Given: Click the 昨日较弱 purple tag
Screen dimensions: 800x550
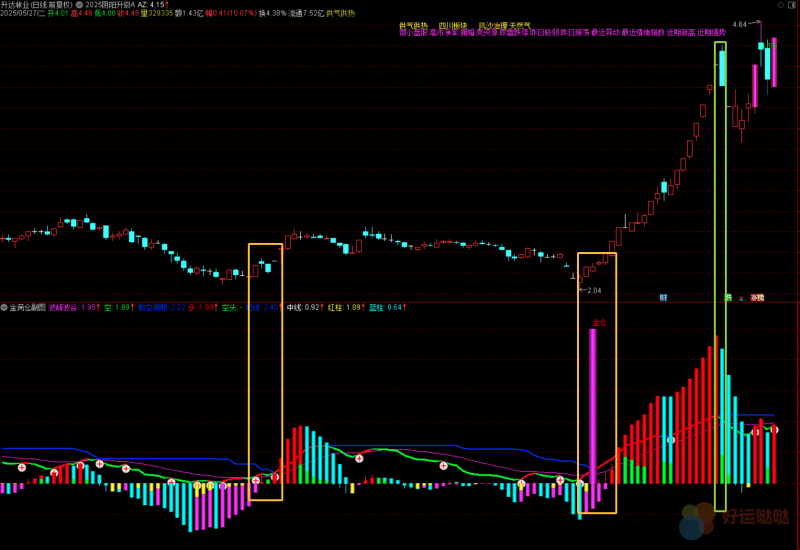Looking at the screenshot, I should (544, 33).
